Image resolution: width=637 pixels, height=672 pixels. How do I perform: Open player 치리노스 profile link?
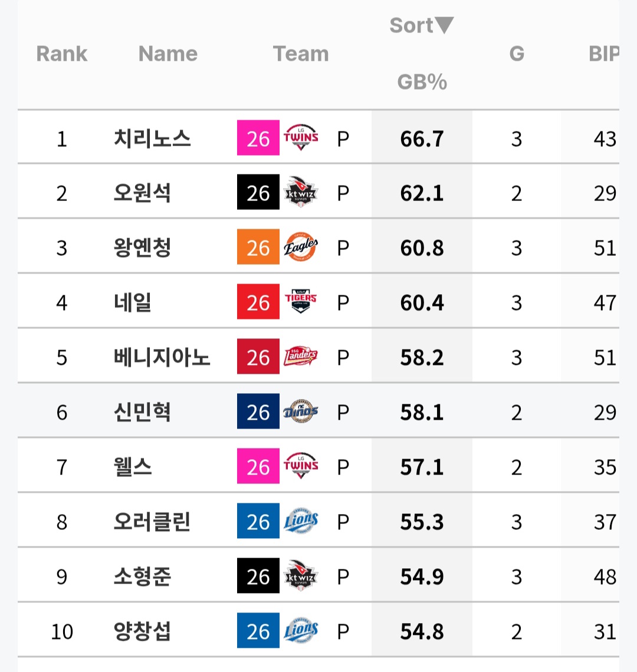coord(152,139)
